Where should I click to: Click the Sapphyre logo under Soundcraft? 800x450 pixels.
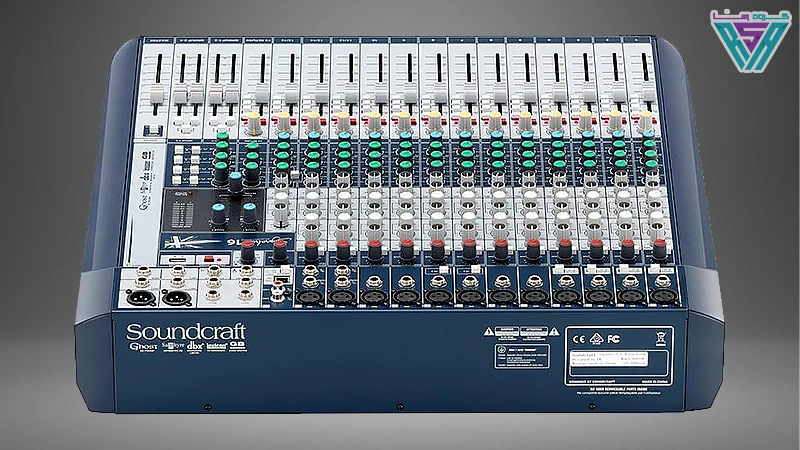(172, 346)
